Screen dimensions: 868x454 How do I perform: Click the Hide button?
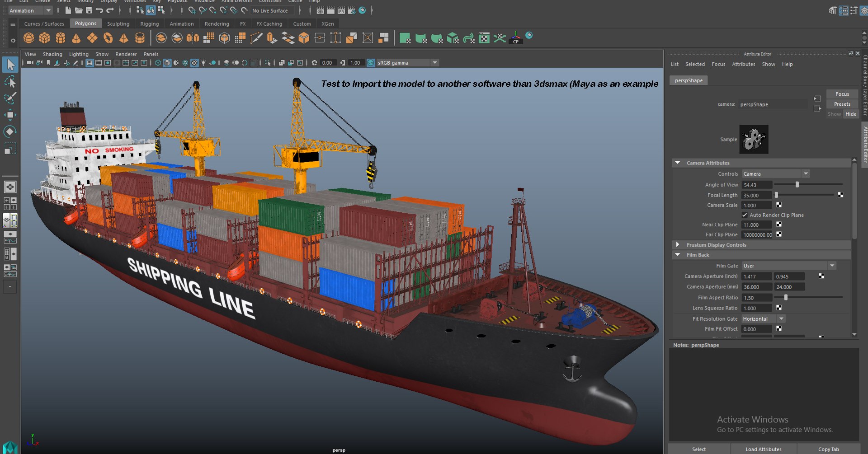pyautogui.click(x=851, y=114)
